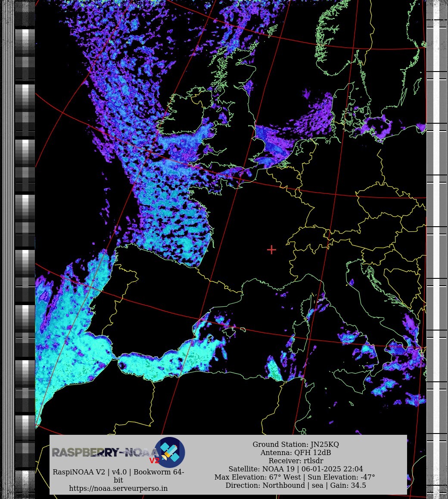Open the noaa.serveurperso.in link
Screen dimensions: 448x499
tap(118, 488)
